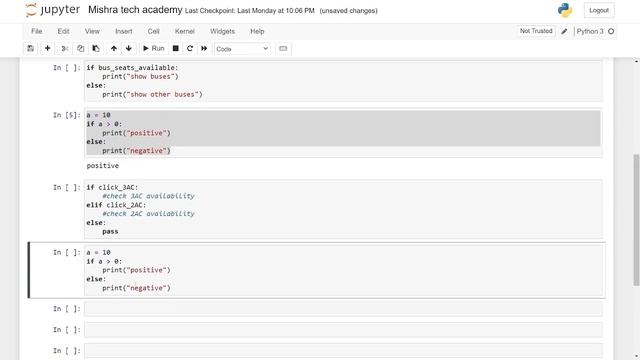Image resolution: width=640 pixels, height=360 pixels.
Task: Cut selected cells with the scissors icon
Action: (x=64, y=49)
